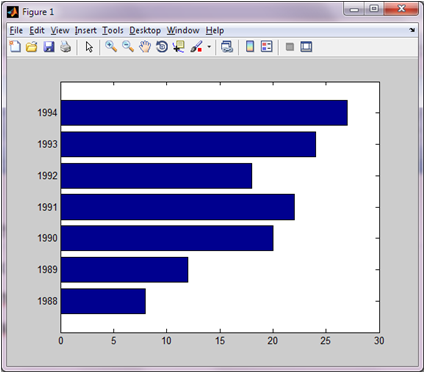This screenshot has width=425, height=373.
Task: Click the x-axis tick label 10
Action: 167,341
